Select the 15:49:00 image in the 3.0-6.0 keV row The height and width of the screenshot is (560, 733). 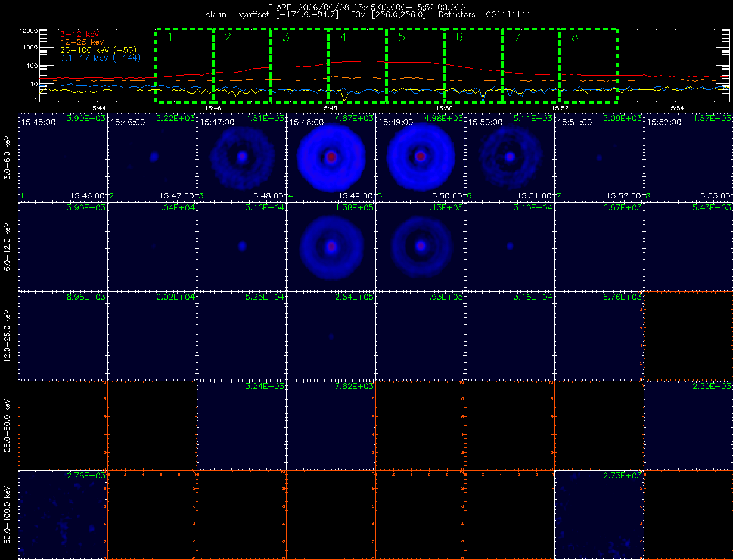coord(420,157)
